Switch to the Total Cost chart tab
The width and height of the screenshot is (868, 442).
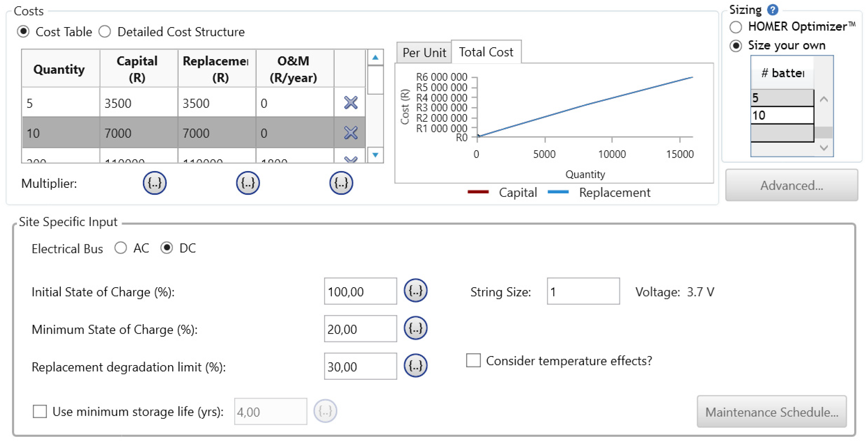(486, 52)
